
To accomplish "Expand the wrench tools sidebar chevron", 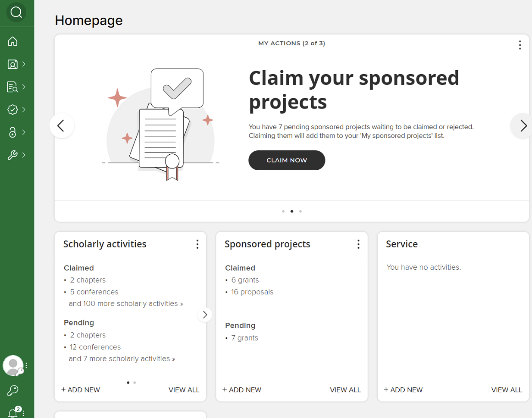I will click(x=24, y=155).
